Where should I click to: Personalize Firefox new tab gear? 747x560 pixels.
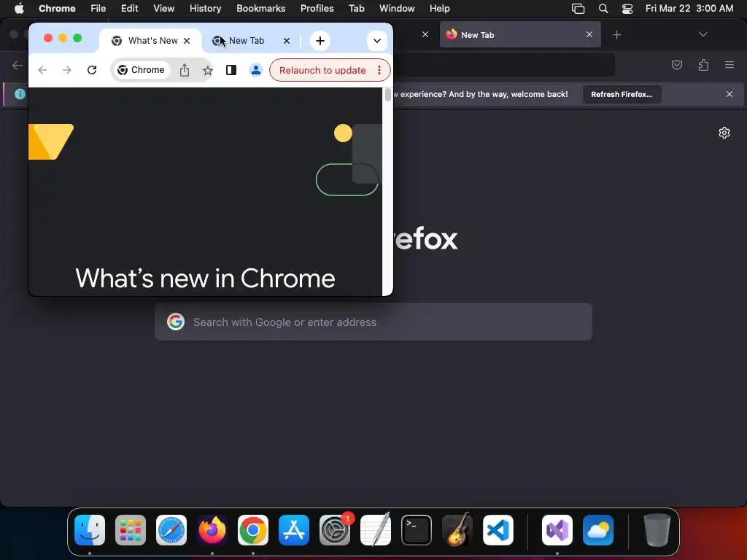[x=724, y=133]
